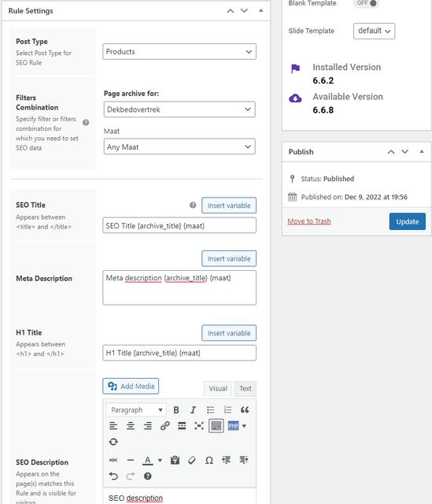The height and width of the screenshot is (504, 432).
Task: Open the Any Maat dropdown
Action: coord(179,146)
